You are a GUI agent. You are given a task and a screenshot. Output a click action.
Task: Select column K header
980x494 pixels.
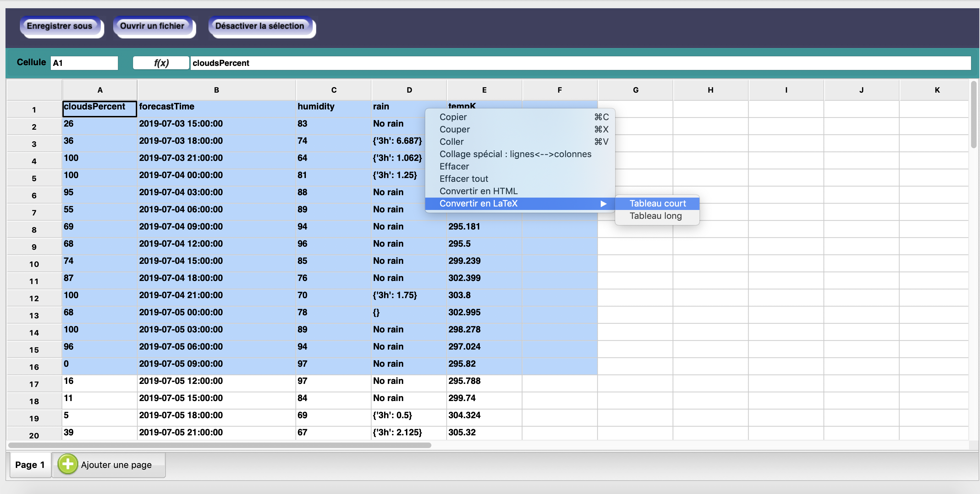[934, 90]
